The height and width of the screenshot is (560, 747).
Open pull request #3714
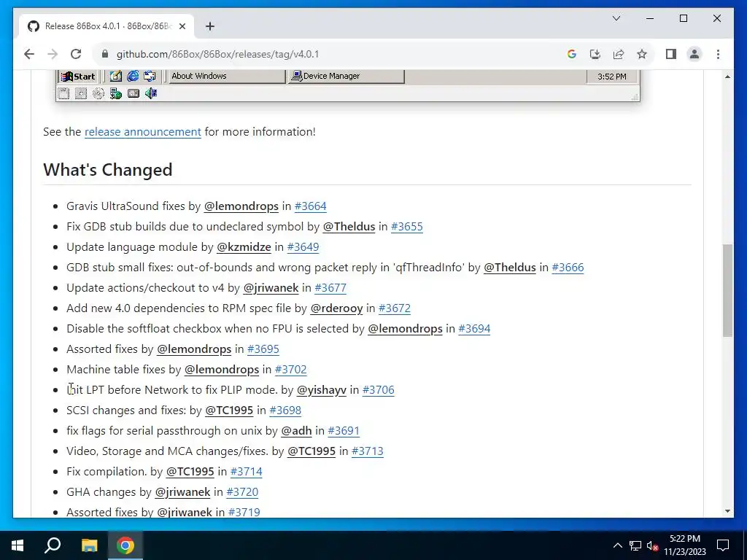[x=247, y=472]
